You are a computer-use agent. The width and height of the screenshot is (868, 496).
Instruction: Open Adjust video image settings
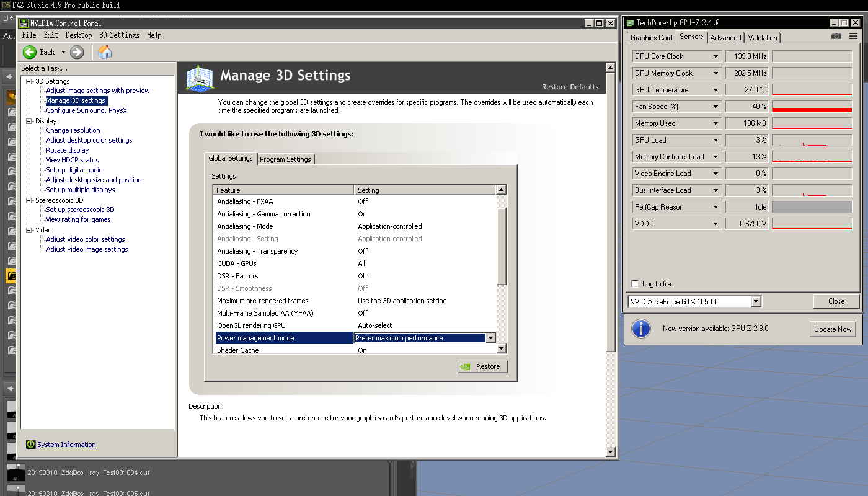(87, 249)
